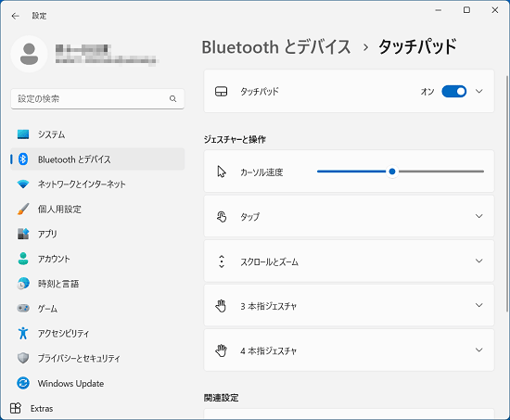Select Bluetooth とデバイス in sidebar
The height and width of the screenshot is (420, 510).
pos(97,159)
